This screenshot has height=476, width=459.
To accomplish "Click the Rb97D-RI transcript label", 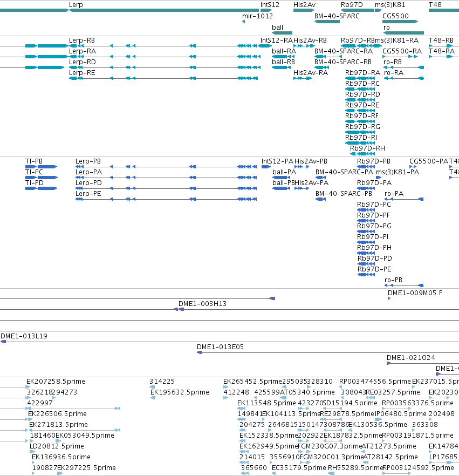I will point(361,138).
